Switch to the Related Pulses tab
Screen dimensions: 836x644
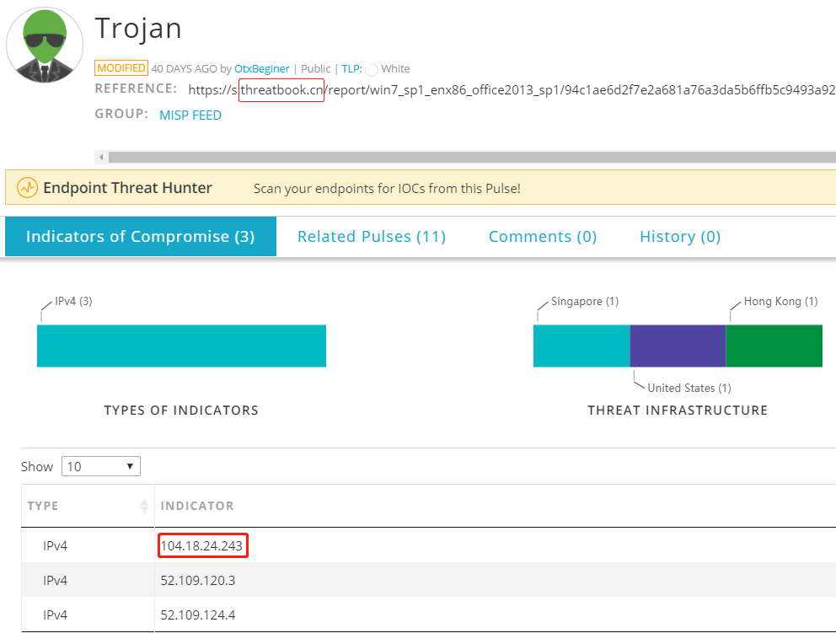click(372, 236)
